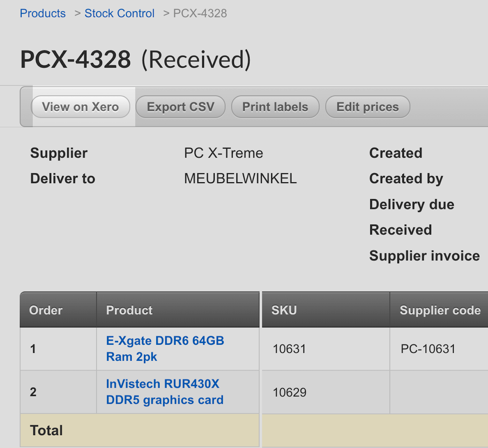Select the SKU 10629 cell
The image size is (488, 448).
(x=289, y=392)
